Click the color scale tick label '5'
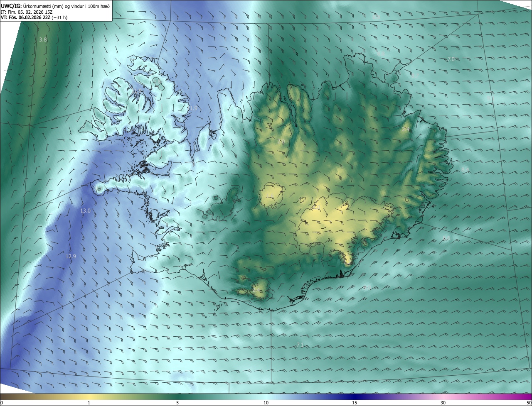 pos(177,403)
